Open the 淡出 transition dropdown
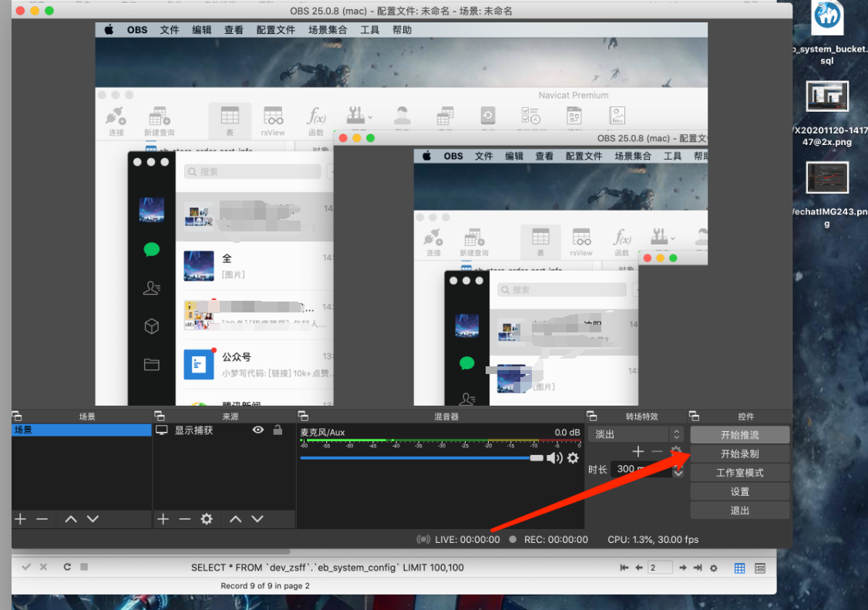The image size is (868, 610). pos(635,434)
